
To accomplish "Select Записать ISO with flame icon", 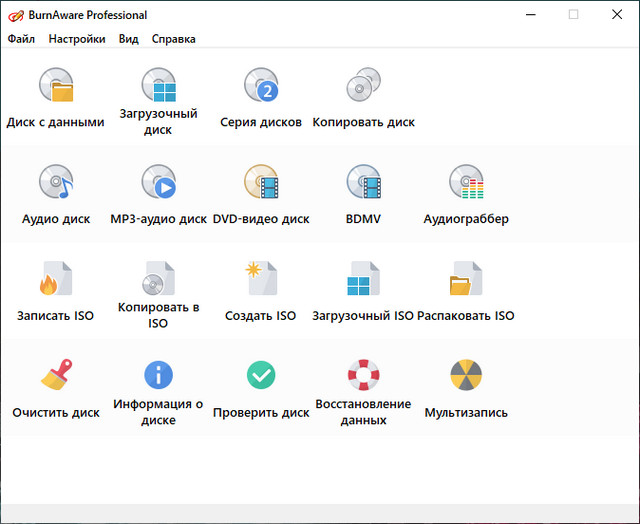I will pyautogui.click(x=56, y=281).
